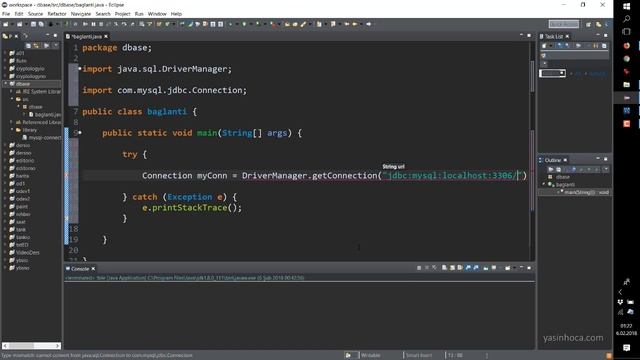Image resolution: width=640 pixels, height=360 pixels.
Task: Expand the harita project node
Action: tap(5, 176)
